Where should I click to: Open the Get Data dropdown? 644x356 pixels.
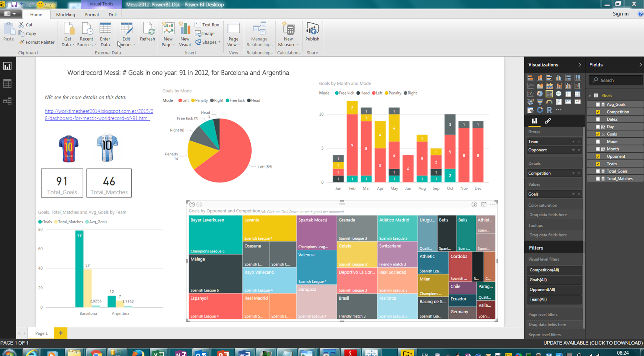click(68, 42)
